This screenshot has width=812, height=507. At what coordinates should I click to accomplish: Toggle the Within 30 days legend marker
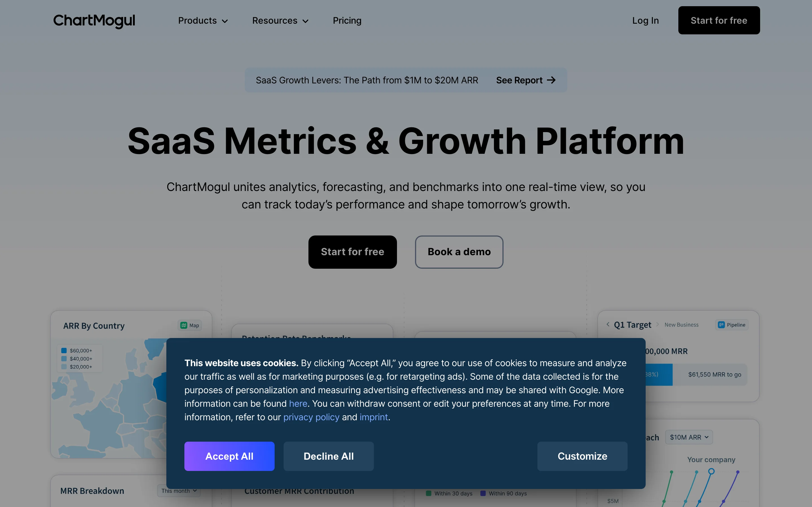(428, 493)
